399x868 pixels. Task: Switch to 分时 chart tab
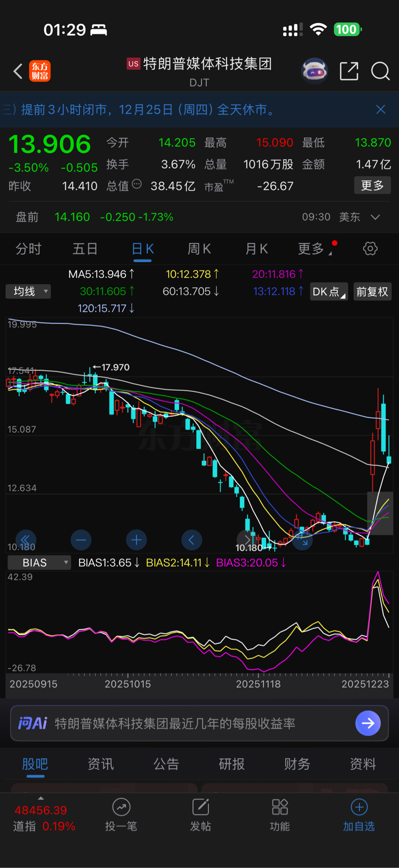pyautogui.click(x=29, y=249)
